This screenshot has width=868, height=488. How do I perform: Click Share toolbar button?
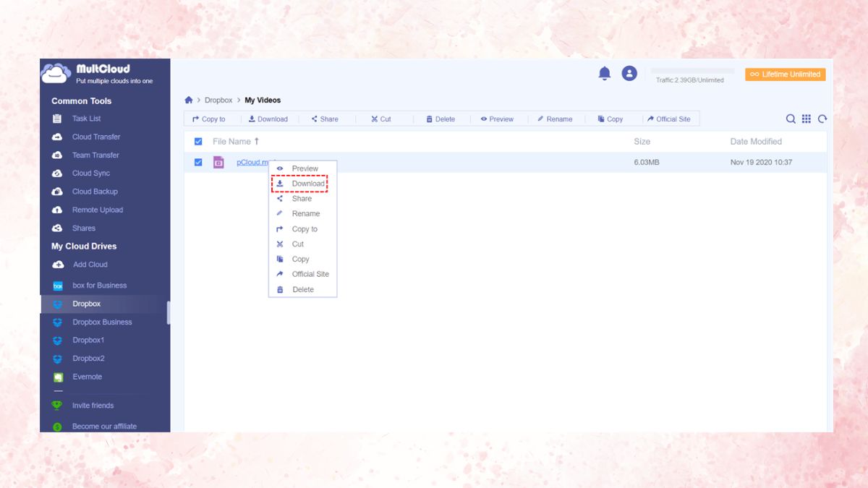click(325, 119)
